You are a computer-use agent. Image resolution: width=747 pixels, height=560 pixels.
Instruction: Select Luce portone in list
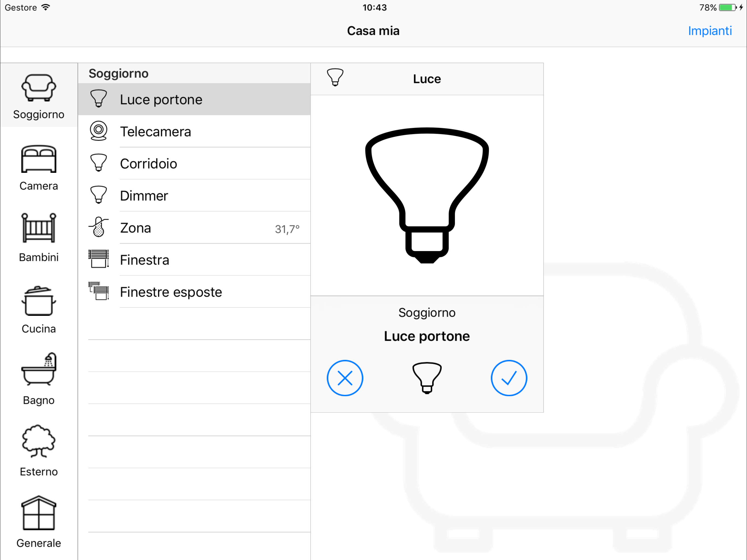pyautogui.click(x=161, y=99)
